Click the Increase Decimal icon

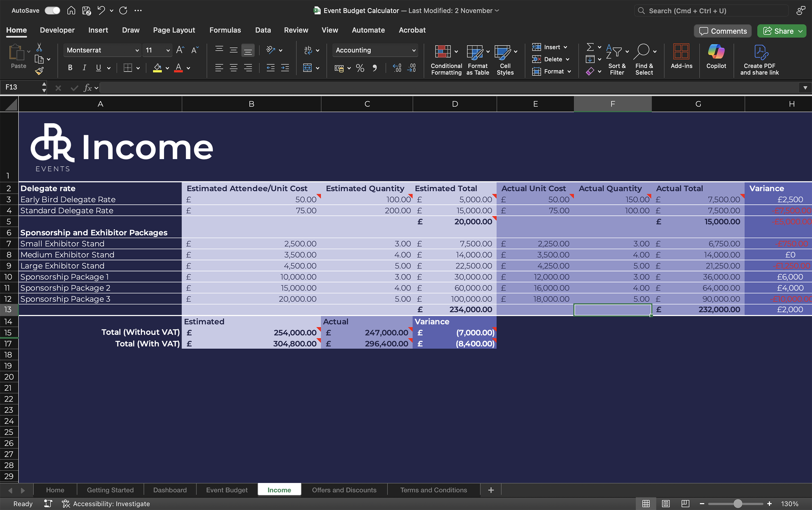coord(397,68)
